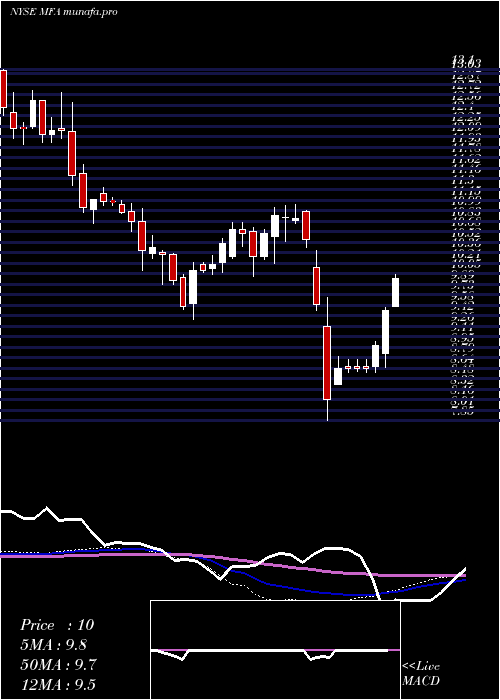Click inside the MACD inset panel

pos(275,650)
